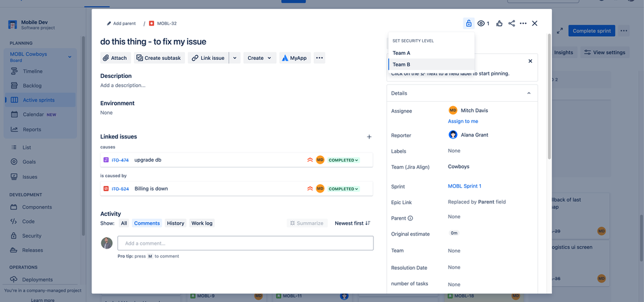Close the issue dialog
644x302 pixels.
tap(534, 23)
